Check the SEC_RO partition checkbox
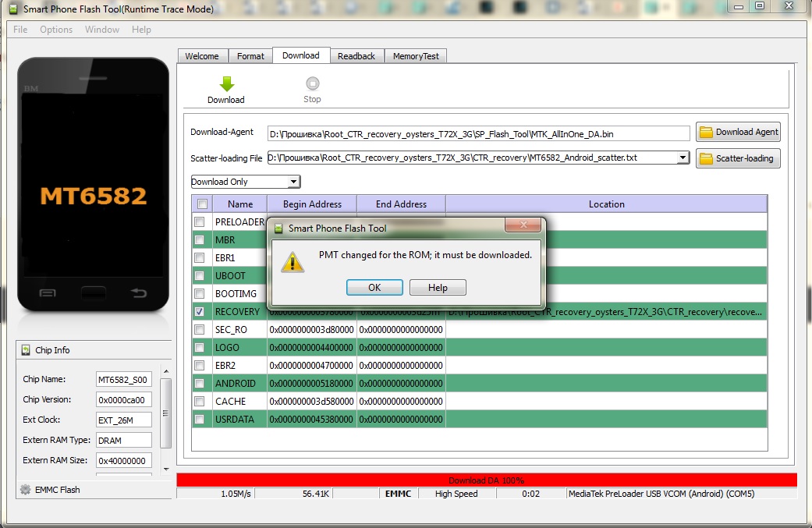 click(x=200, y=330)
